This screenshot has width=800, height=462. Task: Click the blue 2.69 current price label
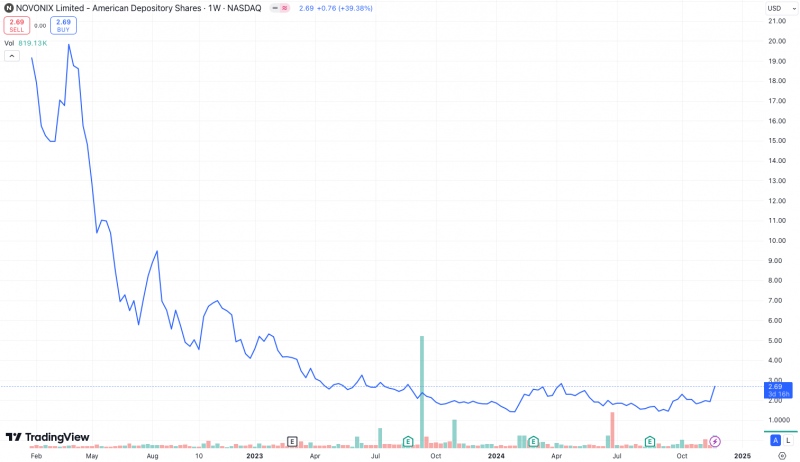tap(778, 390)
